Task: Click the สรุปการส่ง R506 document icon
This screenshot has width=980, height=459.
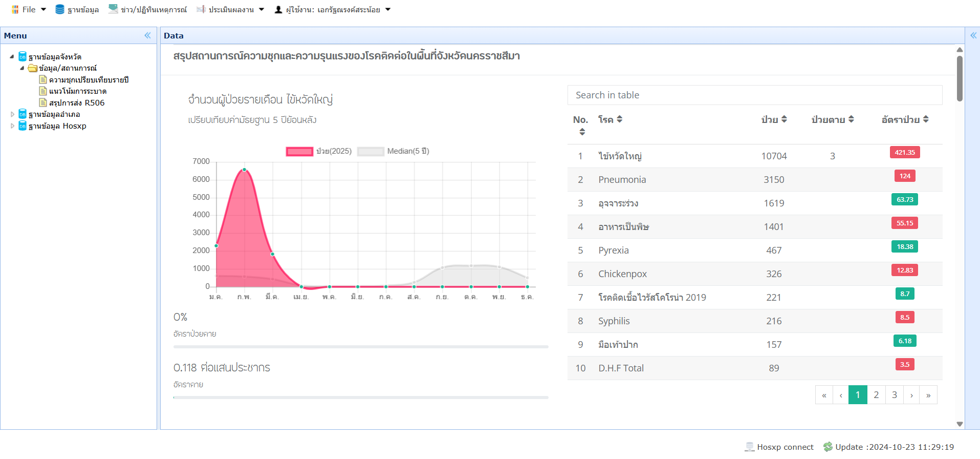Action: 43,102
